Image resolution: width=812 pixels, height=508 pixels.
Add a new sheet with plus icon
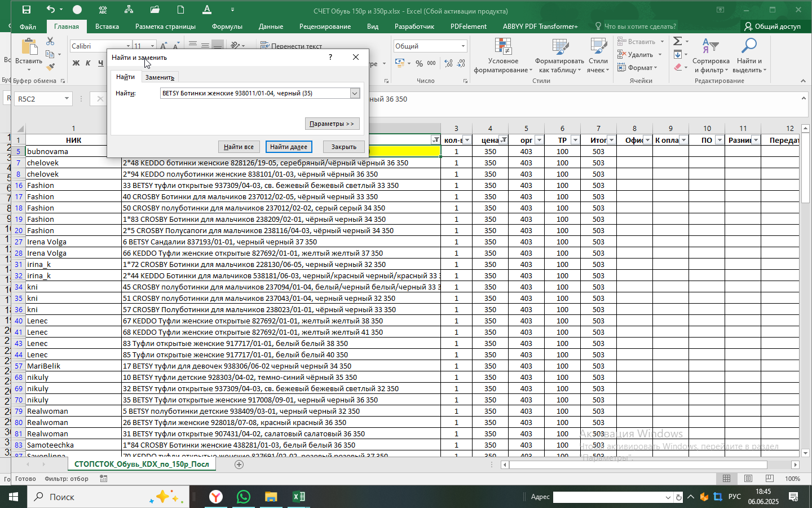[x=239, y=465]
